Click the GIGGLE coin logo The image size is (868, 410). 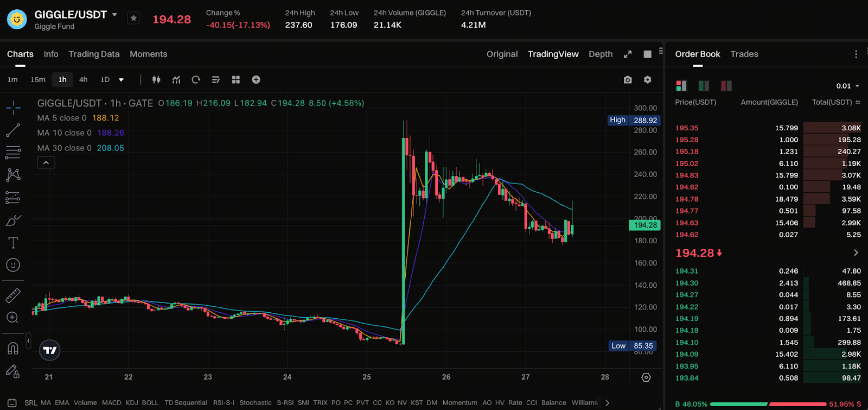pos(17,20)
